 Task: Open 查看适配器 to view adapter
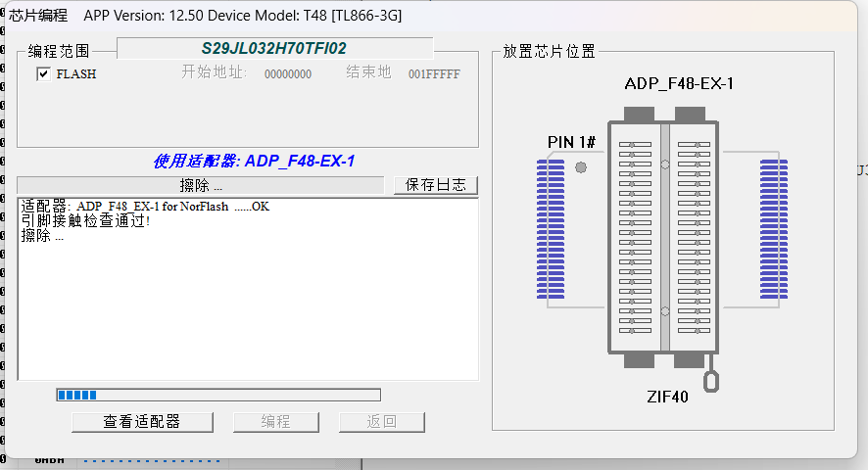click(x=142, y=421)
